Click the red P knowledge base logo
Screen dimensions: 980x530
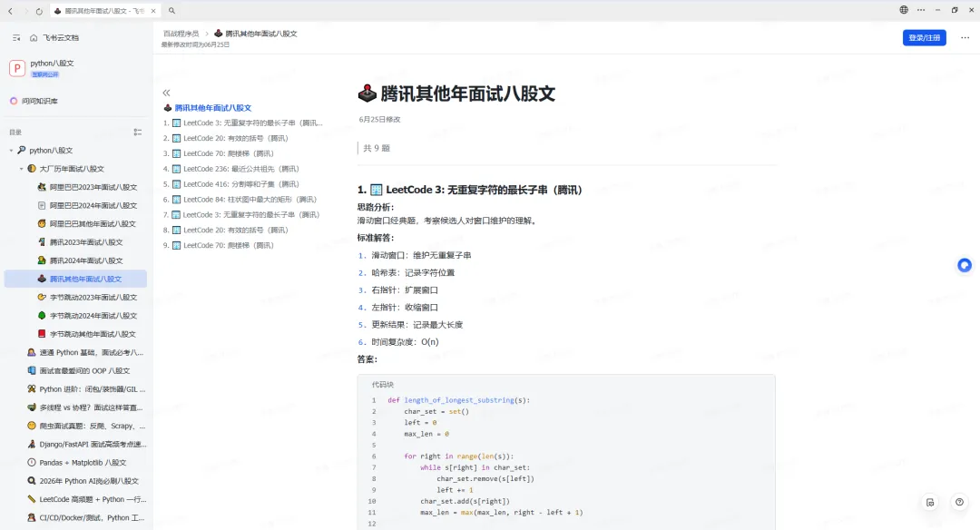17,67
